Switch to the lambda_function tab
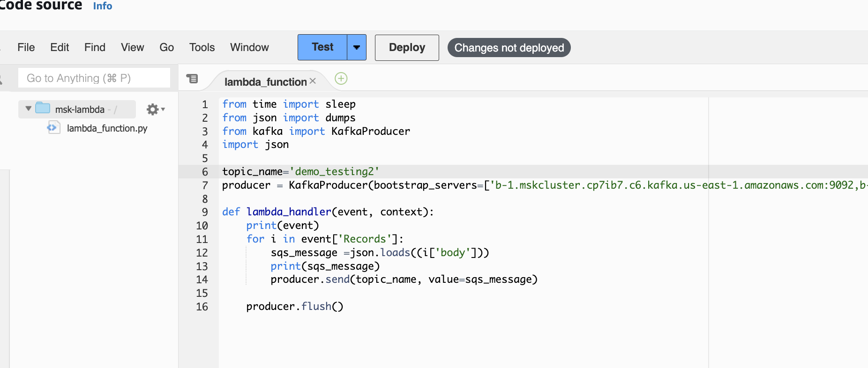This screenshot has height=368, width=868. click(265, 82)
